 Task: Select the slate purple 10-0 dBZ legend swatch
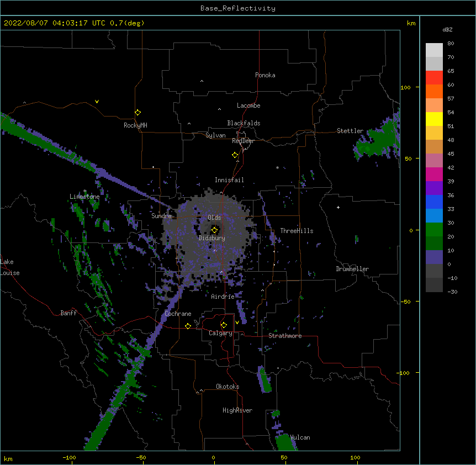(434, 257)
